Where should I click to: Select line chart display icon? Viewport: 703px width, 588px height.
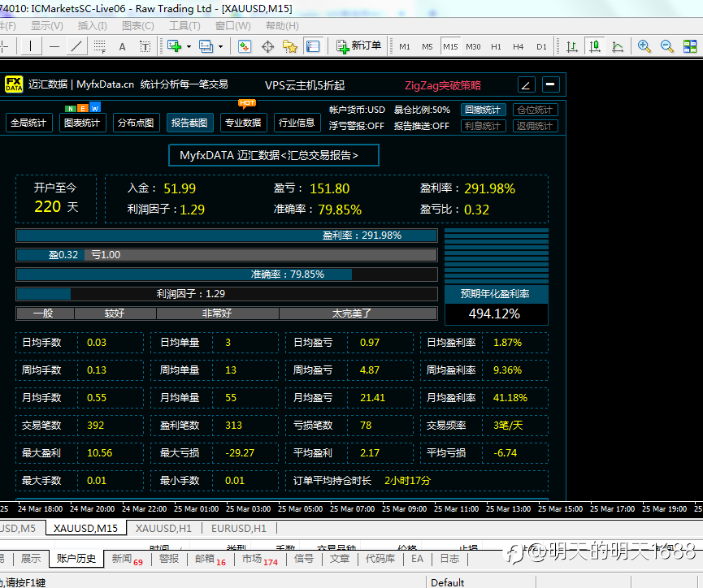coord(618,46)
